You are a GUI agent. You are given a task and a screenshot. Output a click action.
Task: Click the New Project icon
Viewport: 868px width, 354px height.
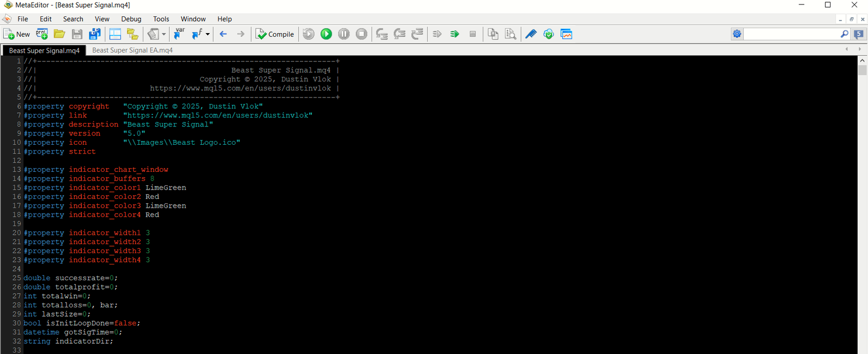click(x=42, y=34)
